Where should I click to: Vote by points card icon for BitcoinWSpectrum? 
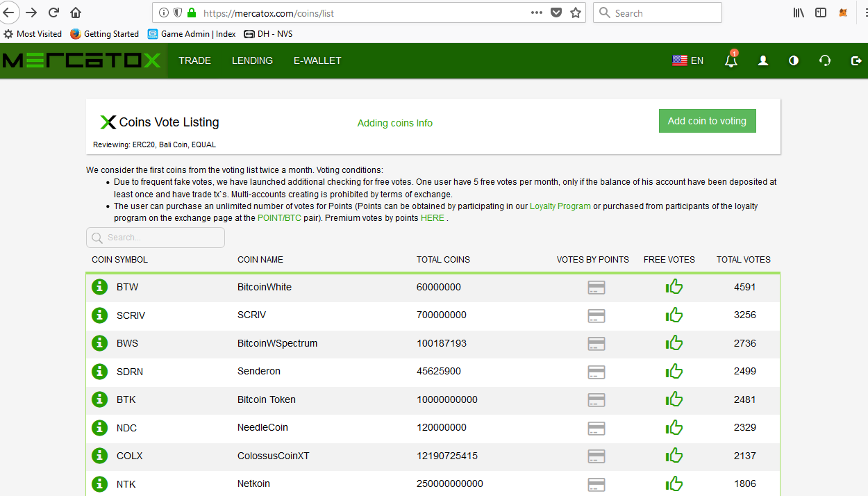point(596,343)
